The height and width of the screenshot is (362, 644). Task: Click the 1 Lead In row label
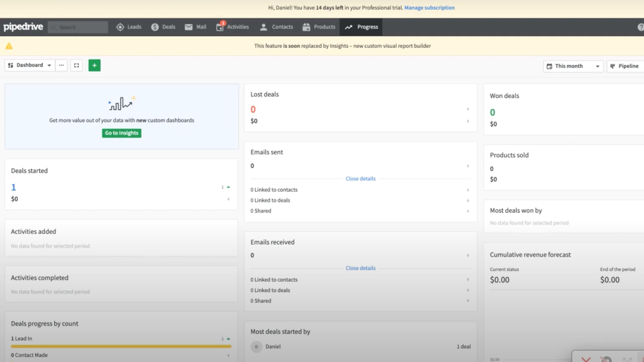pos(22,339)
